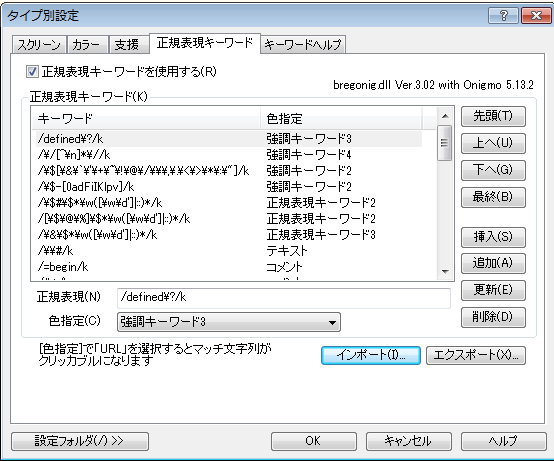
Task: Click the エクスポート button
Action: click(x=476, y=355)
